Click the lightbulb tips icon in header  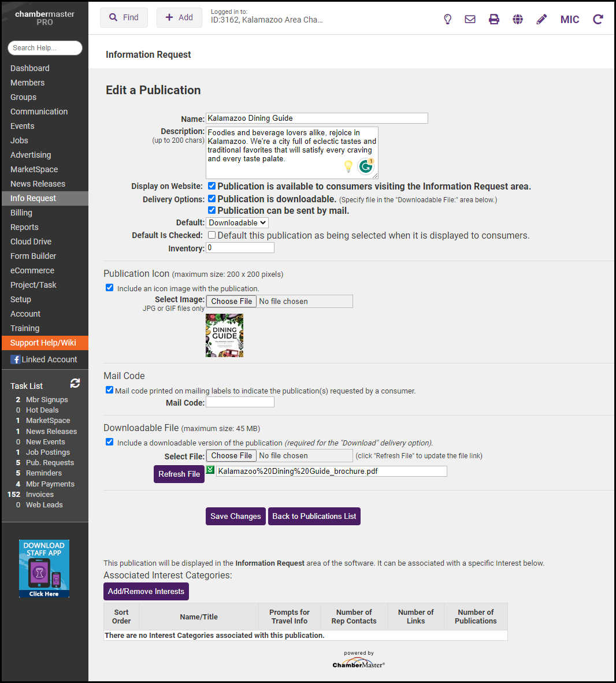(447, 19)
